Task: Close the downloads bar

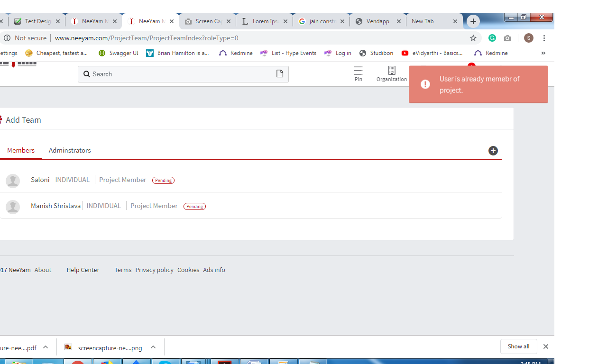Action: 546,346
